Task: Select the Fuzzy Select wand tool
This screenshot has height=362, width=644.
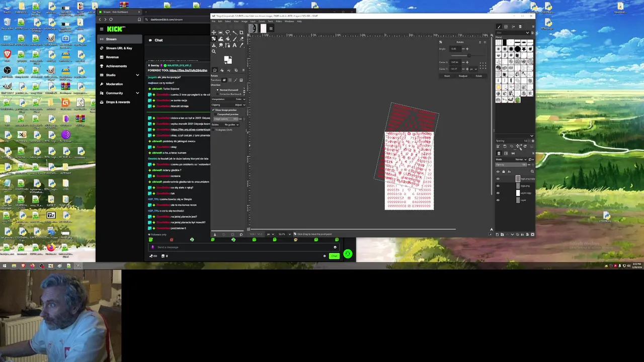Action: tap(235, 32)
